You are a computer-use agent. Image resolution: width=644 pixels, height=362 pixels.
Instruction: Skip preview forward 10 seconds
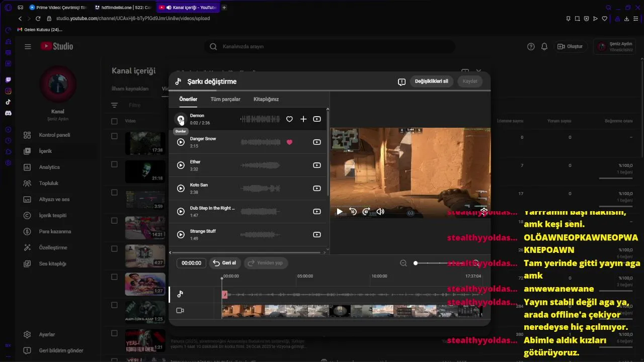point(366,212)
